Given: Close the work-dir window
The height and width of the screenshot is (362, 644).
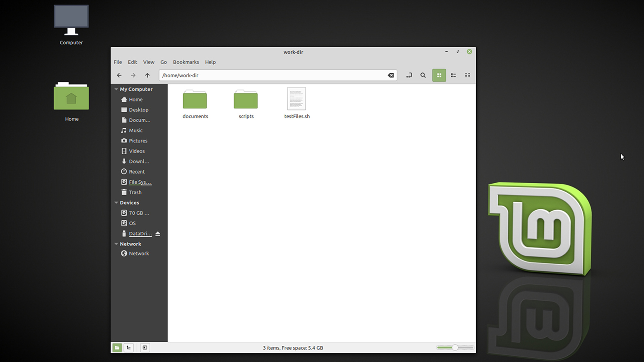Looking at the screenshot, I should [469, 52].
